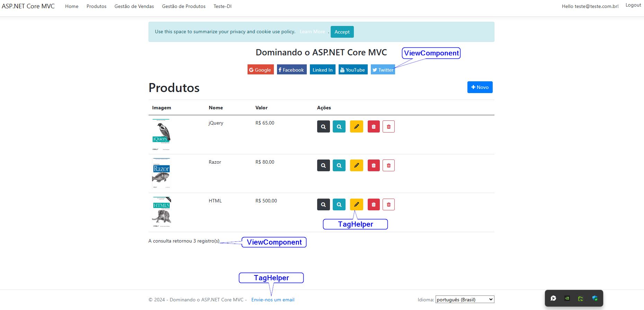Open the Gestão de Vendas menu

click(x=134, y=6)
